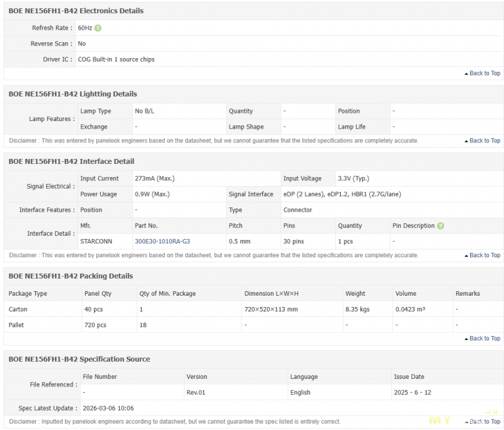This screenshot has height=430, width=504.
Task: Click Back to Top under Packing Details
Action: [x=484, y=339]
